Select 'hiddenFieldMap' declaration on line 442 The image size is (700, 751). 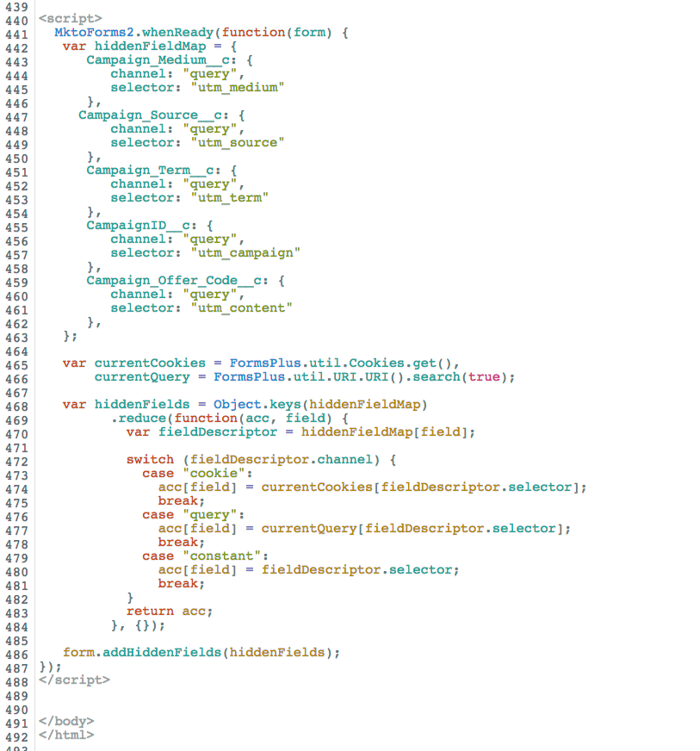pyautogui.click(x=151, y=47)
